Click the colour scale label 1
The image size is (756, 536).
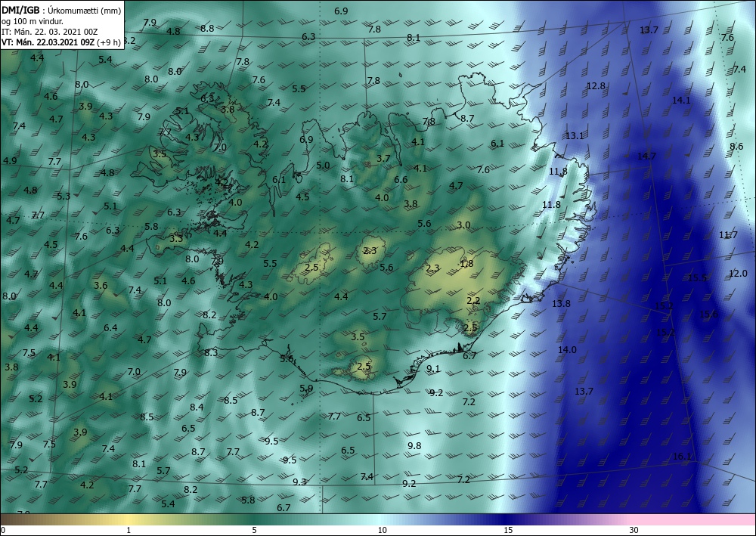pos(129,530)
